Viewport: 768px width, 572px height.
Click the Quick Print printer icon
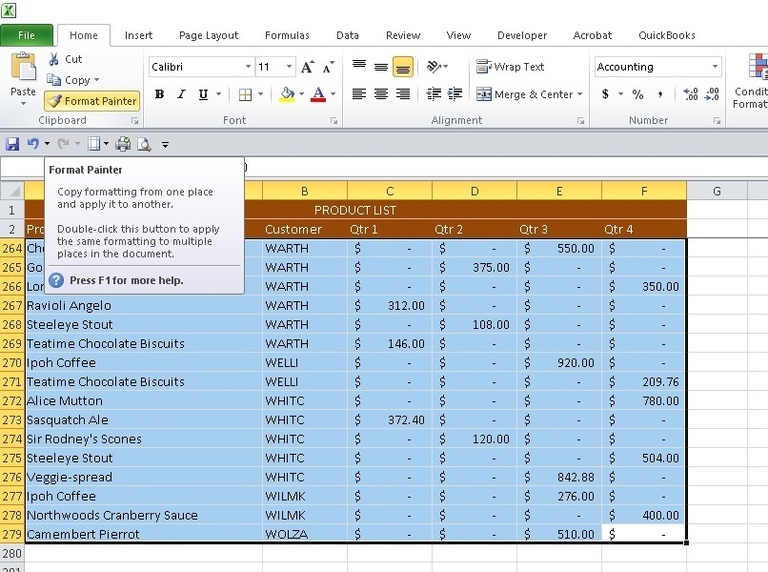(x=123, y=144)
